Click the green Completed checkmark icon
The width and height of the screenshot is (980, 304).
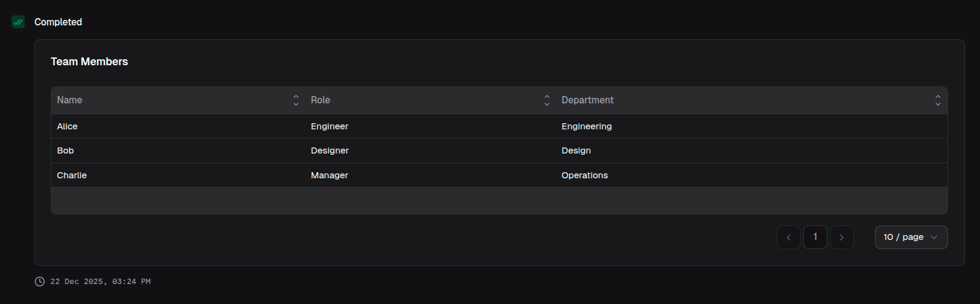click(x=18, y=22)
